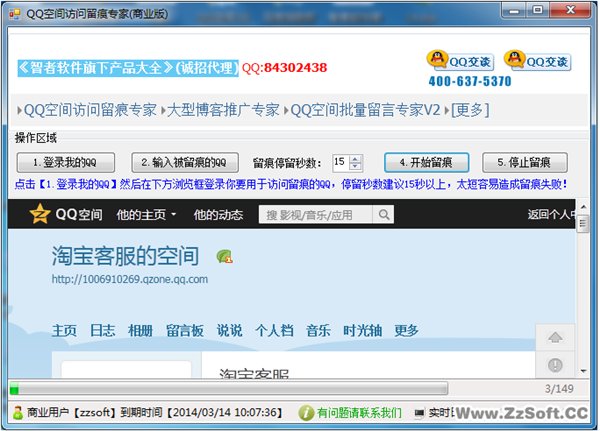
Task: Click the 3/149 progress counter
Action: pyautogui.click(x=559, y=389)
